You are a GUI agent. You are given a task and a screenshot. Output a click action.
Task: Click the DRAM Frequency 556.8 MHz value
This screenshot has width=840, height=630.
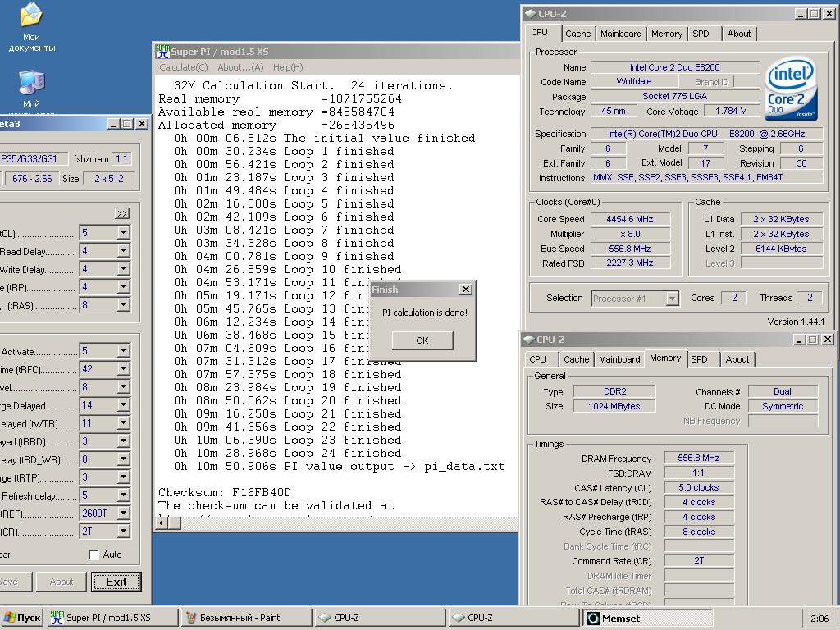coord(699,458)
